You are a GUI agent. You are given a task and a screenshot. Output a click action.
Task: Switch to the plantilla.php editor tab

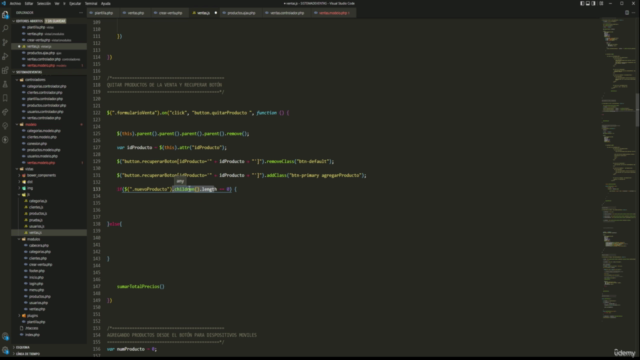coord(103,13)
